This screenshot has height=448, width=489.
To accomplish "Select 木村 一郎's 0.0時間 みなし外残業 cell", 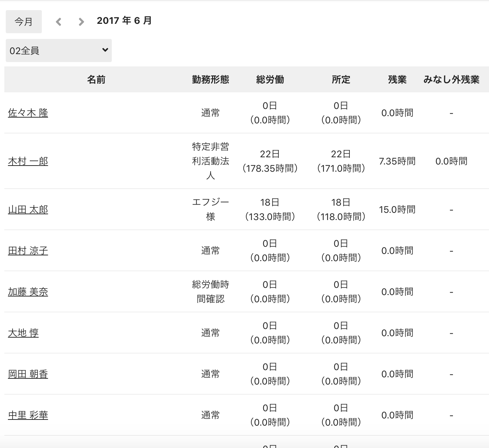I will click(451, 161).
